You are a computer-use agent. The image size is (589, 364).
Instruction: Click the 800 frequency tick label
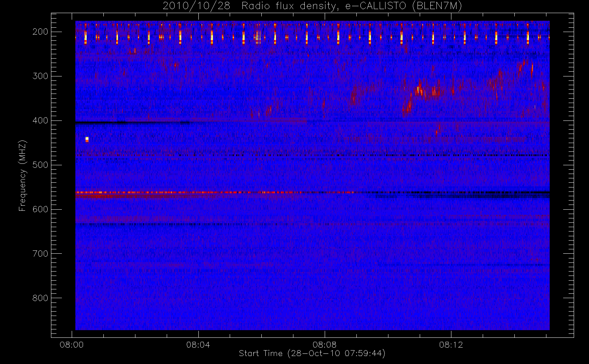click(40, 298)
